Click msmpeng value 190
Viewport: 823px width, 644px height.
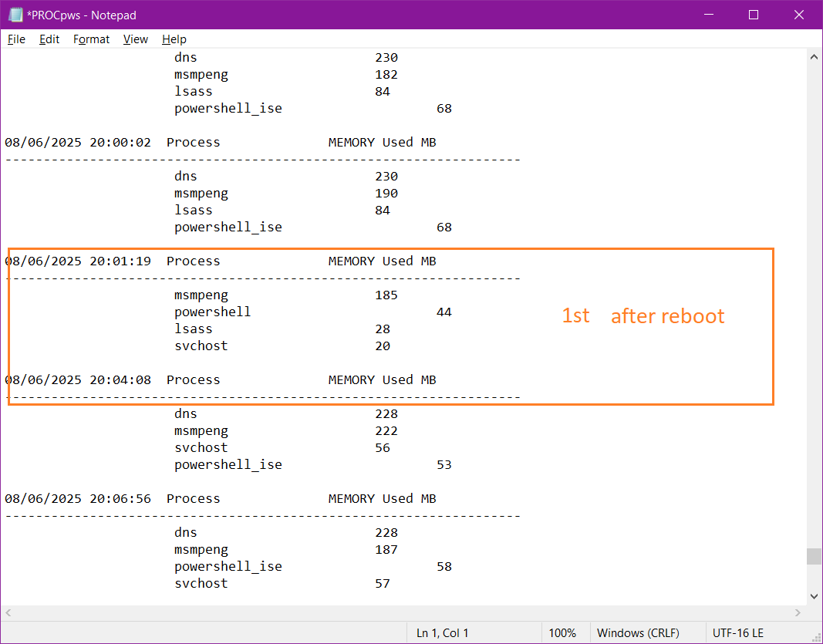pos(386,193)
